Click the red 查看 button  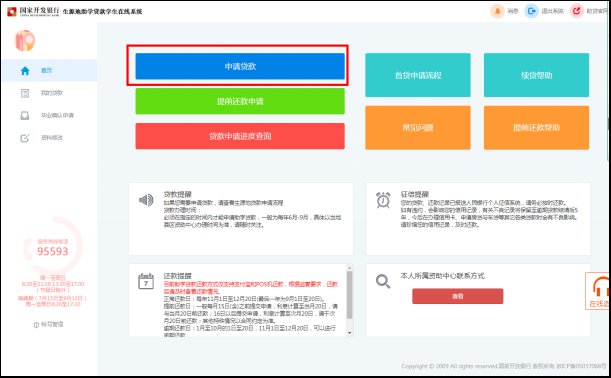click(x=457, y=296)
